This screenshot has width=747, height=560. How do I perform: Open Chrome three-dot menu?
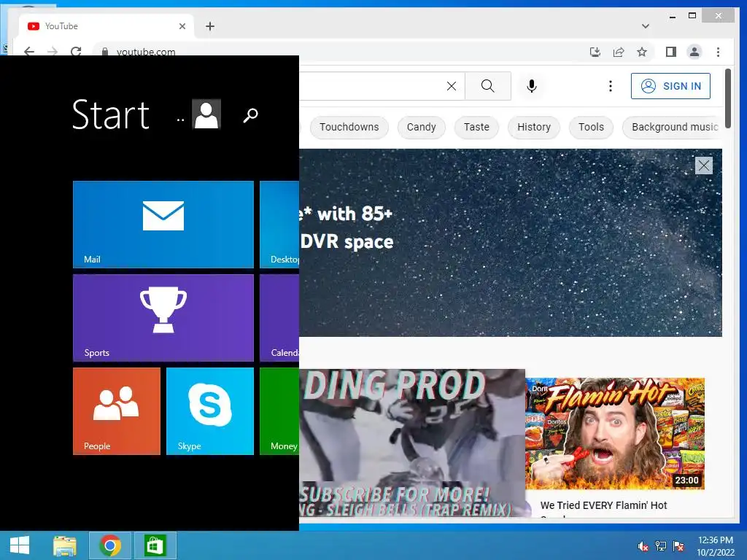(x=718, y=52)
